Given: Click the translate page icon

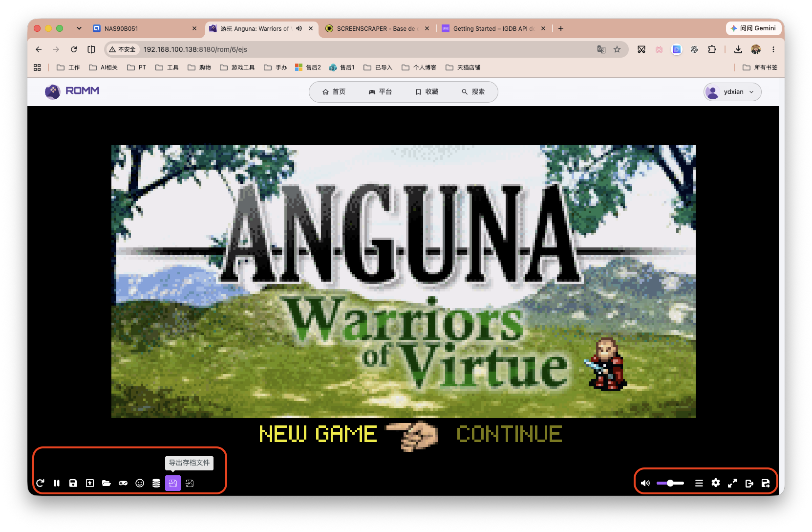Looking at the screenshot, I should point(601,49).
